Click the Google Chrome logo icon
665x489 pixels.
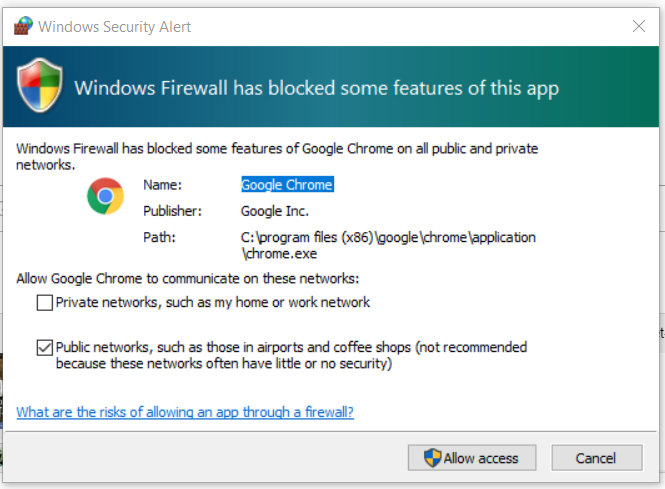pyautogui.click(x=105, y=195)
